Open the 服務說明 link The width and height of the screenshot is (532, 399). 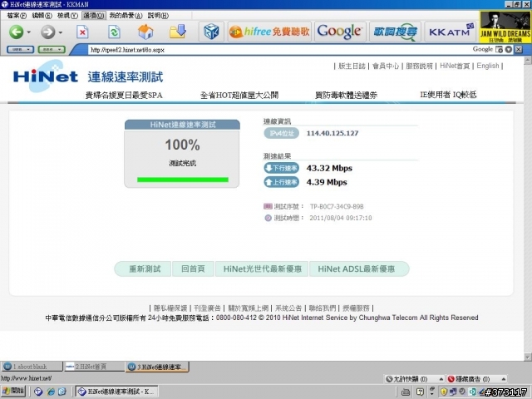click(419, 66)
